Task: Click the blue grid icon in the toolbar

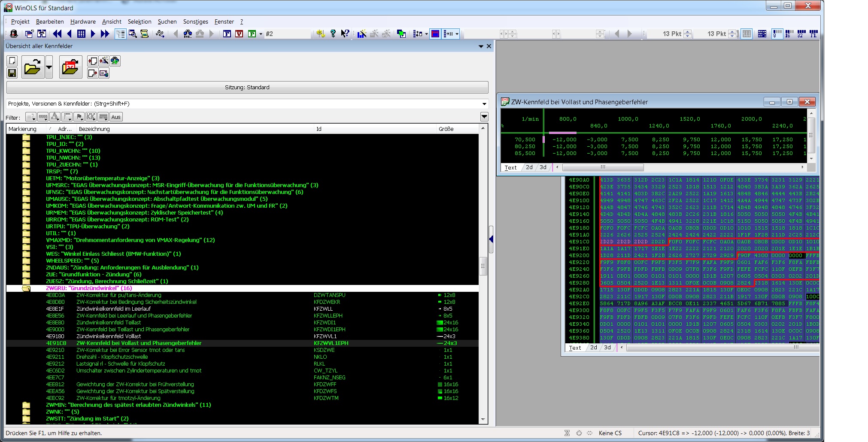Action: point(81,33)
